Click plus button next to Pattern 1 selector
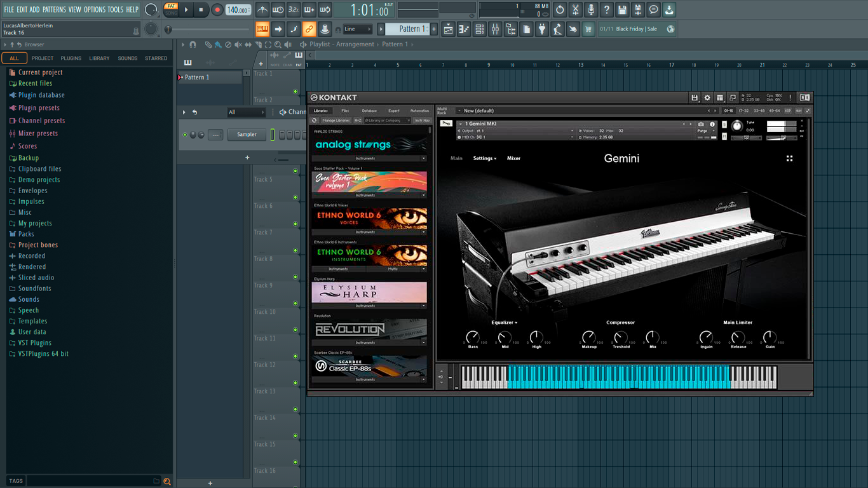 [434, 29]
